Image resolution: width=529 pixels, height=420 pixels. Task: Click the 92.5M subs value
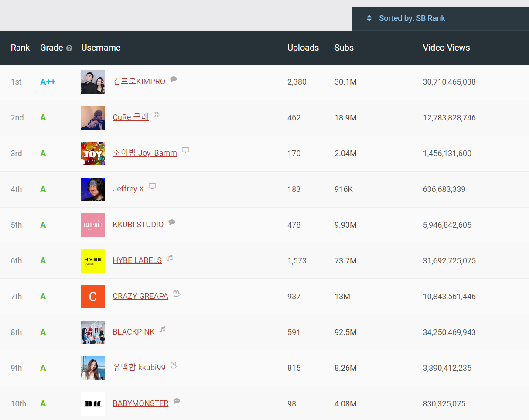click(x=345, y=332)
